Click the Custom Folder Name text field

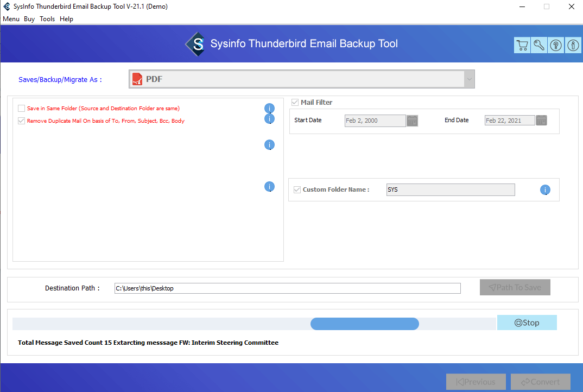[x=451, y=189]
